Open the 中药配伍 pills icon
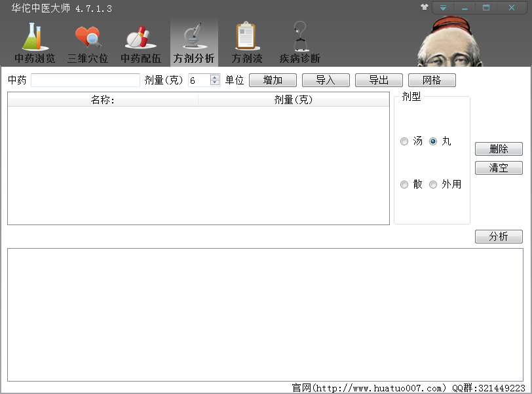Screen dimensions: 532x394 point(141,43)
